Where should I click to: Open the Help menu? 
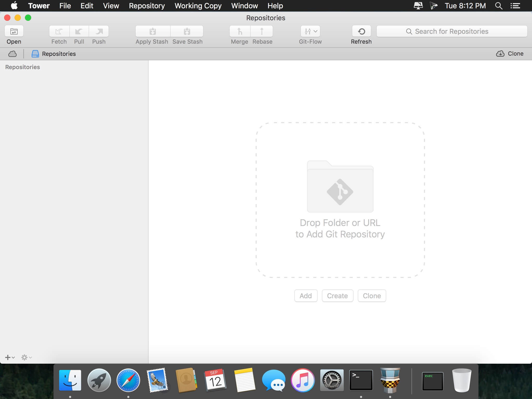tap(275, 6)
